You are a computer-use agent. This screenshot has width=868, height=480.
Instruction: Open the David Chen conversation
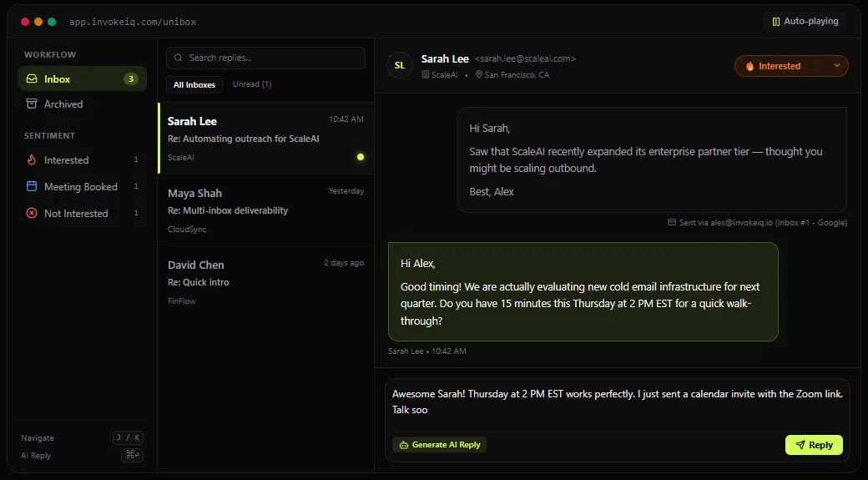click(x=265, y=282)
